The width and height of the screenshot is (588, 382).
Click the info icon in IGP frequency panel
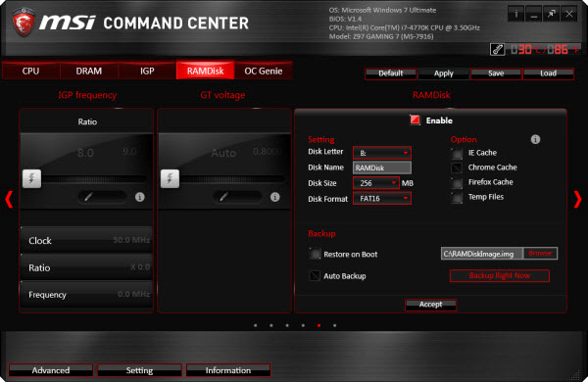[x=140, y=197]
